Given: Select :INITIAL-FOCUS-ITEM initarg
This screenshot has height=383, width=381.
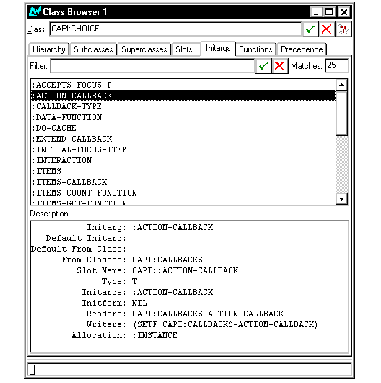Looking at the screenshot, I should 184,150.
